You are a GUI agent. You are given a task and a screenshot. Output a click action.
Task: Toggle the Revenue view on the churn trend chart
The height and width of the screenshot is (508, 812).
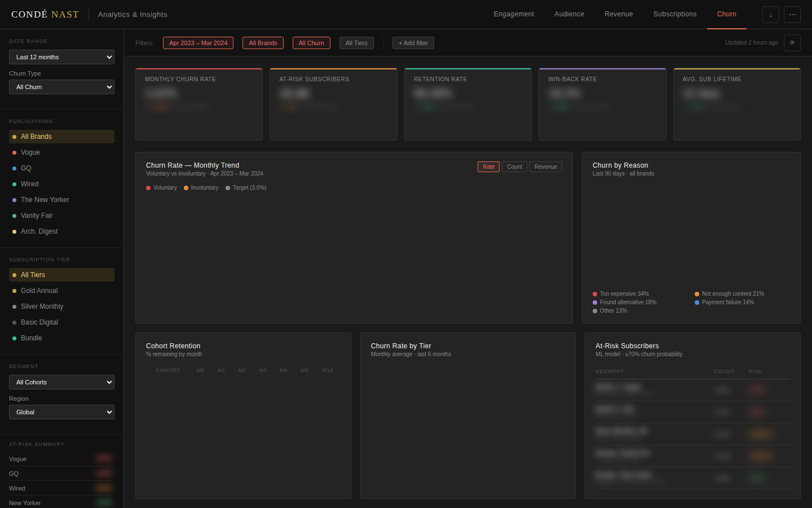pyautogui.click(x=545, y=167)
